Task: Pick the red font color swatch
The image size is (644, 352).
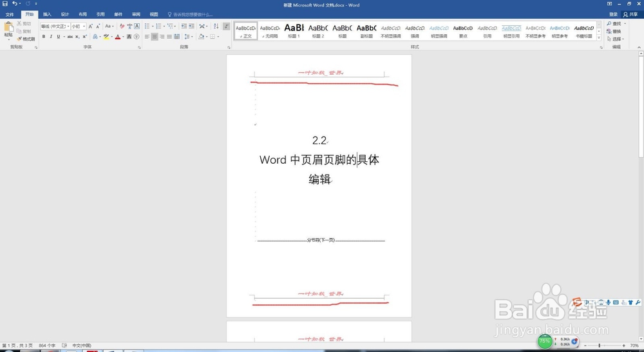Action: tap(117, 37)
